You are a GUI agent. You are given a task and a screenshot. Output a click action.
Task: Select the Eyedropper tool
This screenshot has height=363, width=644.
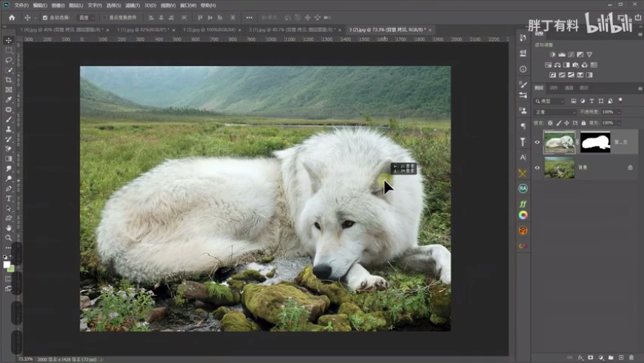click(x=9, y=99)
